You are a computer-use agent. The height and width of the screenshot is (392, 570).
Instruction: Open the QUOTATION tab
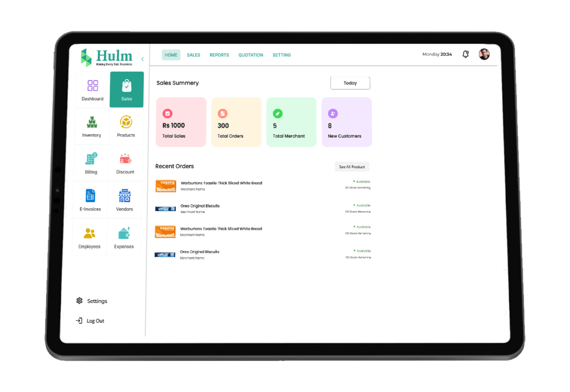point(250,55)
